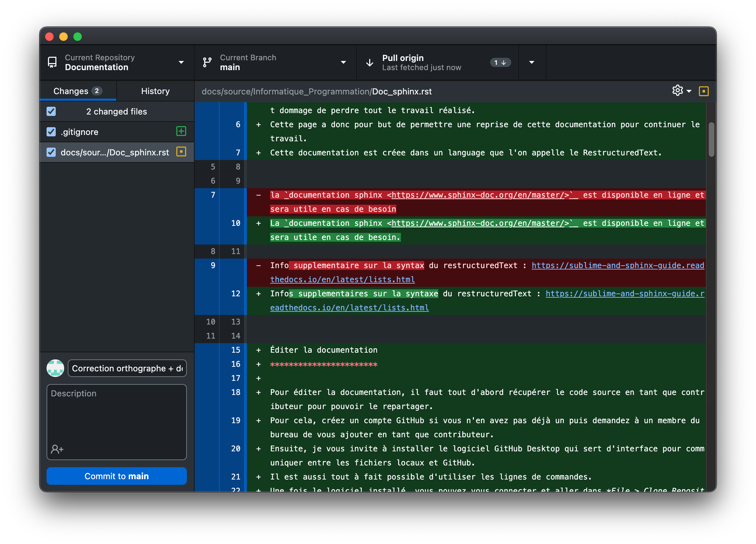Click the commit author avatar
This screenshot has width=756, height=544.
point(55,368)
